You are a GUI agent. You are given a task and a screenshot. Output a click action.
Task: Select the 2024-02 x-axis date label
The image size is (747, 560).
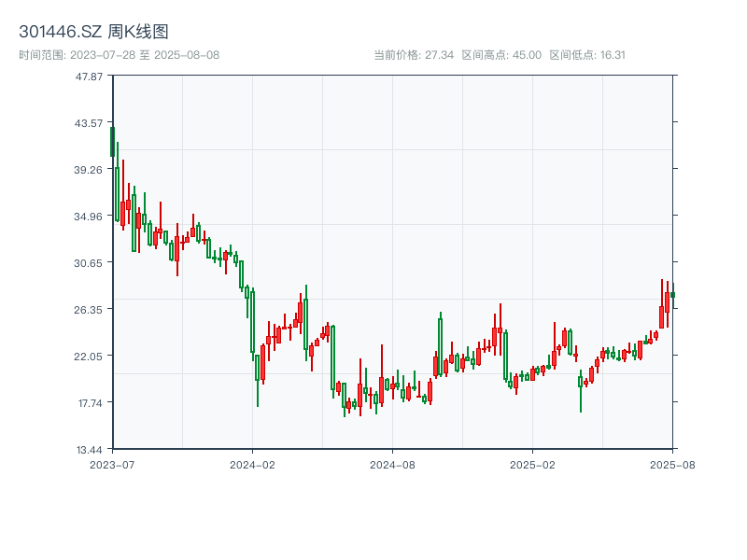(x=253, y=464)
